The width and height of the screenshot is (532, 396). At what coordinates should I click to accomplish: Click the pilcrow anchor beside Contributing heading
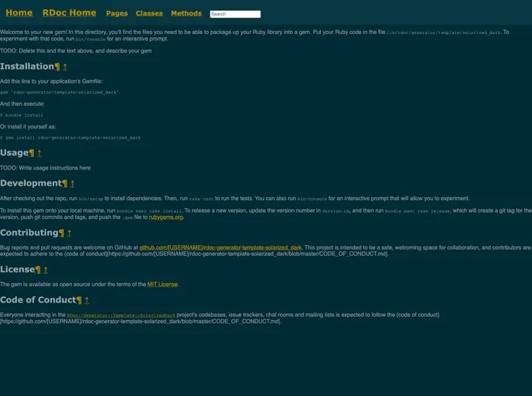point(62,233)
